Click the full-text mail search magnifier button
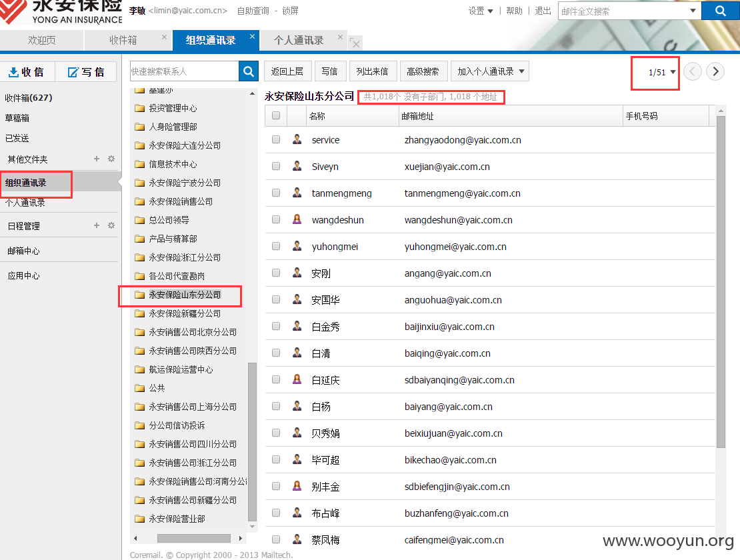The width and height of the screenshot is (740, 560). pyautogui.click(x=720, y=11)
